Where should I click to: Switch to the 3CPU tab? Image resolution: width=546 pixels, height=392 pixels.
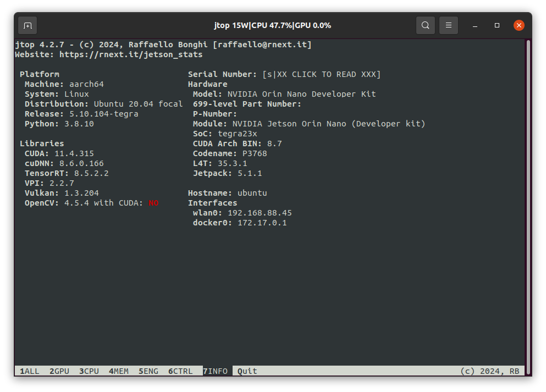89,371
